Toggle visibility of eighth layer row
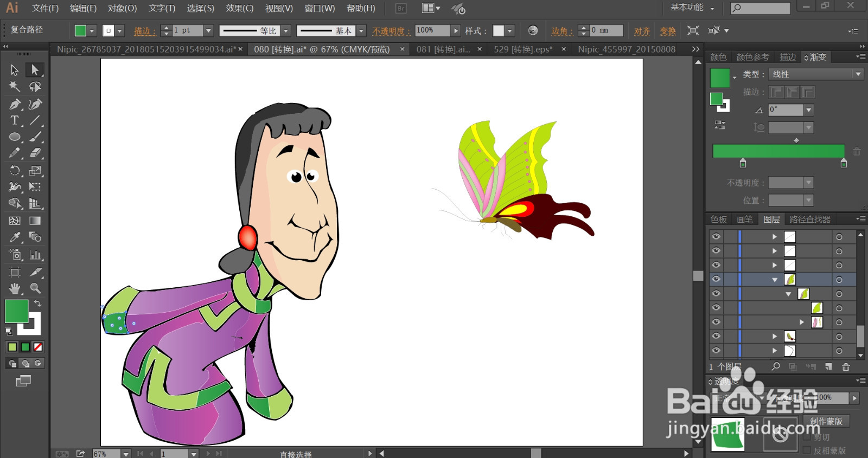Screen dimensions: 868x458 (716, 336)
